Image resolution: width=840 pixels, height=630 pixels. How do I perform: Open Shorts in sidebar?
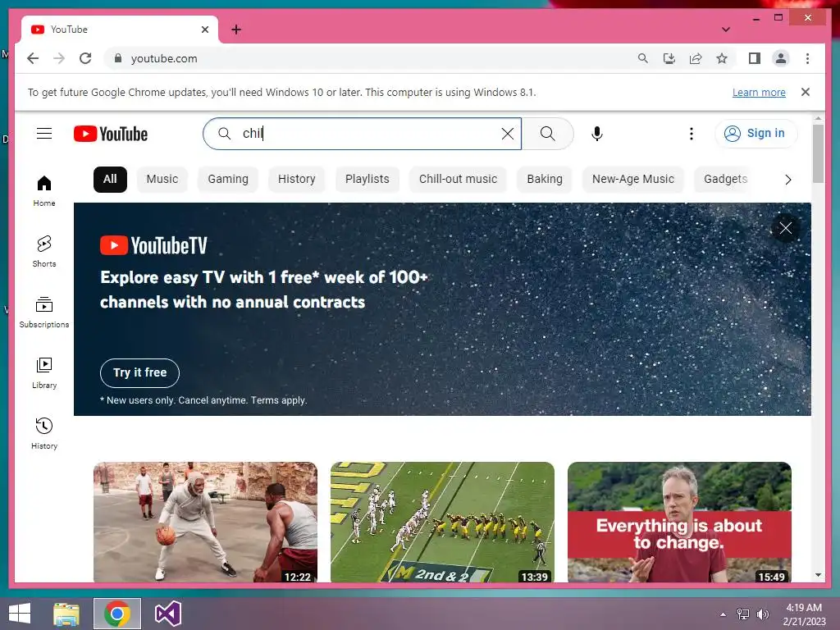pyautogui.click(x=44, y=251)
